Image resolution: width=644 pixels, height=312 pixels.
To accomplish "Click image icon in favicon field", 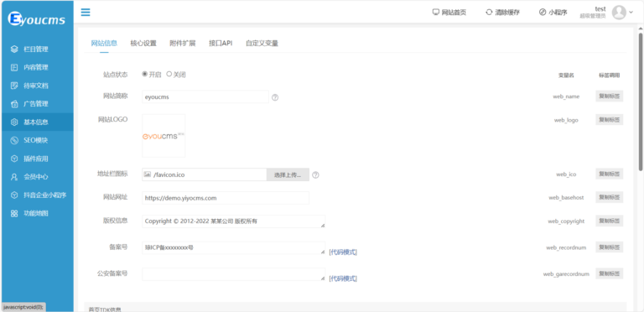I will [x=147, y=174].
